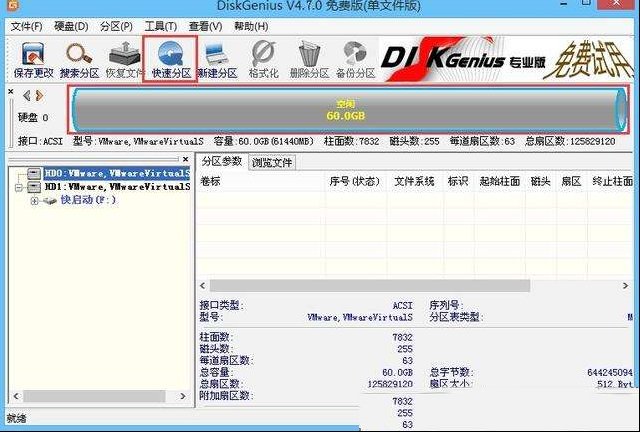Click the partition table horizontal scrollbar thumb

coord(370,285)
